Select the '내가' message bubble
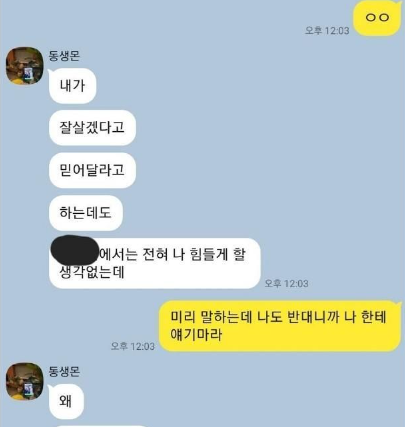The height and width of the screenshot is (427, 405). [73, 86]
